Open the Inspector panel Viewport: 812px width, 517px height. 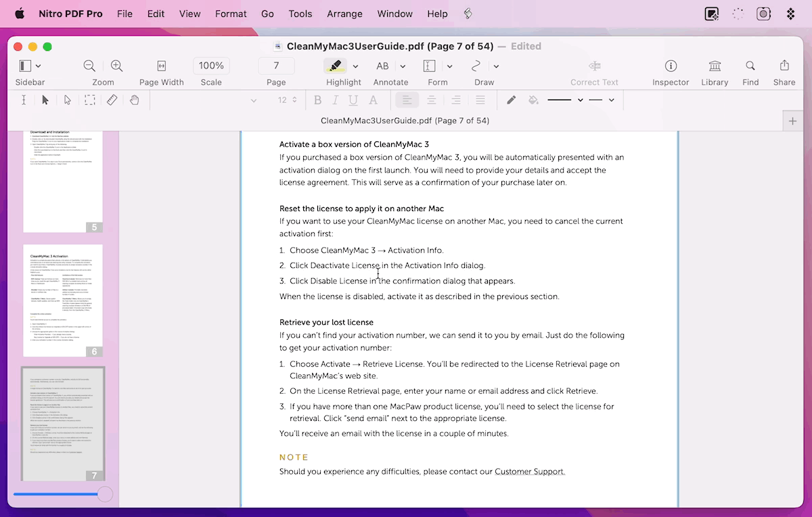pyautogui.click(x=671, y=66)
